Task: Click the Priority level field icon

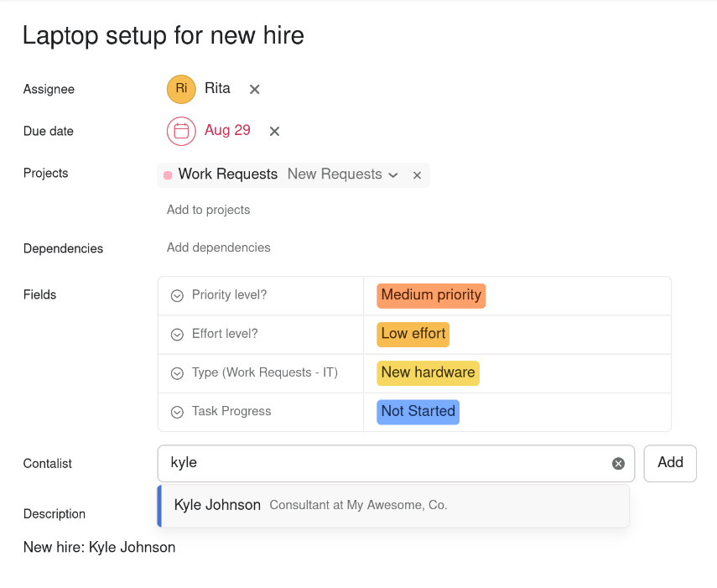Action: click(x=177, y=295)
